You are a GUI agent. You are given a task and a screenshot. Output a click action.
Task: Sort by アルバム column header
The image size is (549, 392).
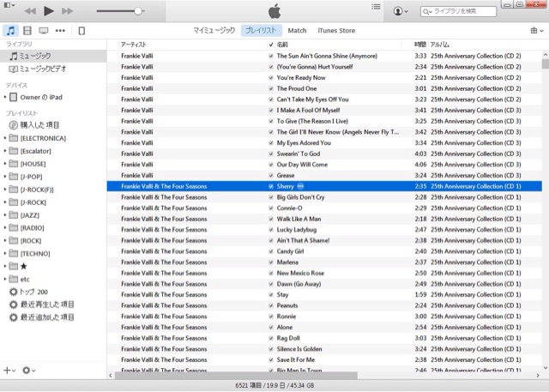[485, 45]
